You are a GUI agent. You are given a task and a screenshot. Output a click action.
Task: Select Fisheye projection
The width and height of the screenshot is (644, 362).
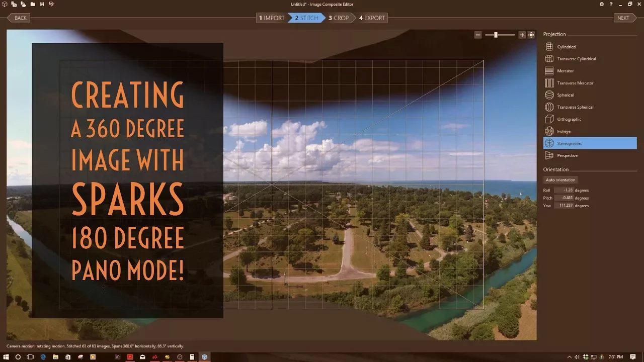coord(590,131)
